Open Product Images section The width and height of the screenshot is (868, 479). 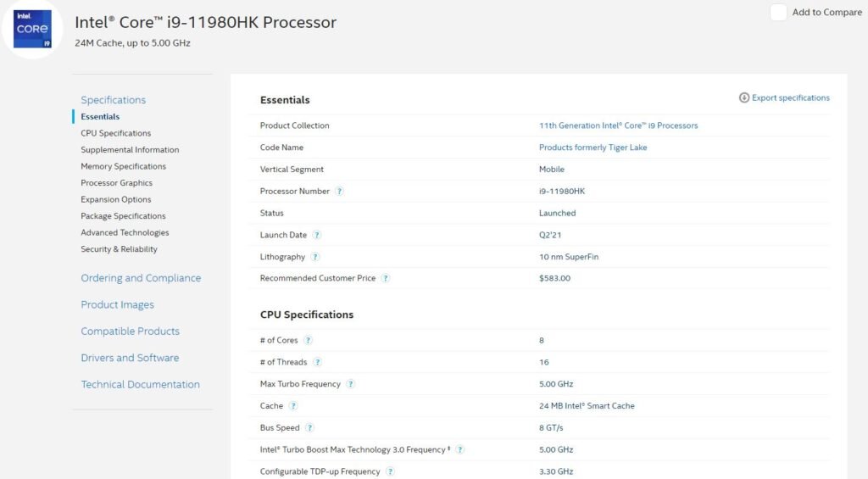[x=117, y=304]
